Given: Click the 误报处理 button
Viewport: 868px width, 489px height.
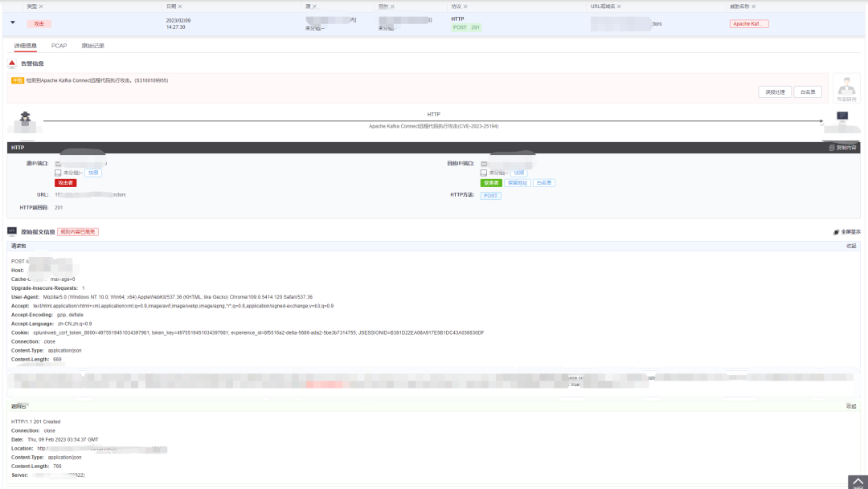Looking at the screenshot, I should (x=775, y=92).
